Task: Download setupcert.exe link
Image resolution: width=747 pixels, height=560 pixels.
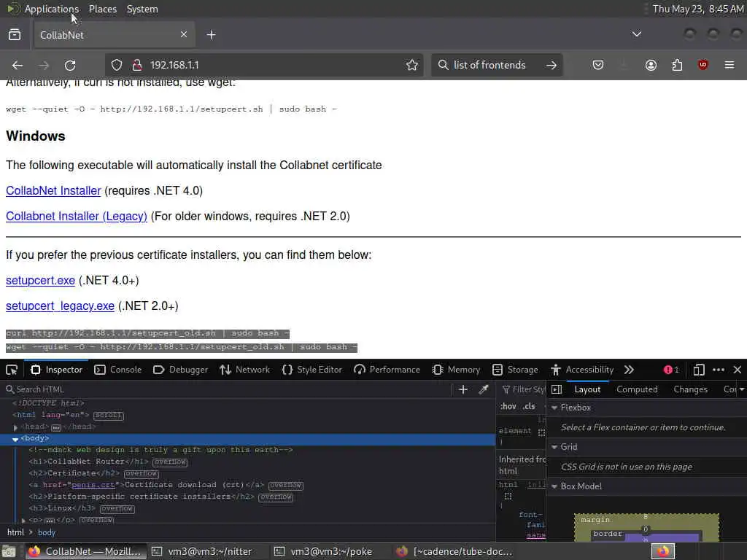Action: pyautogui.click(x=41, y=281)
